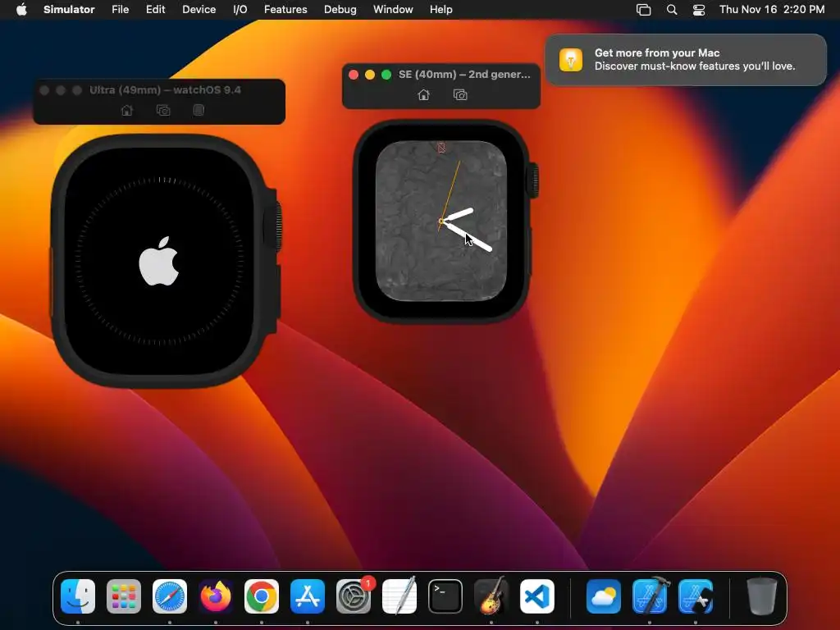Open the Window menu
The width and height of the screenshot is (840, 630).
393,9
